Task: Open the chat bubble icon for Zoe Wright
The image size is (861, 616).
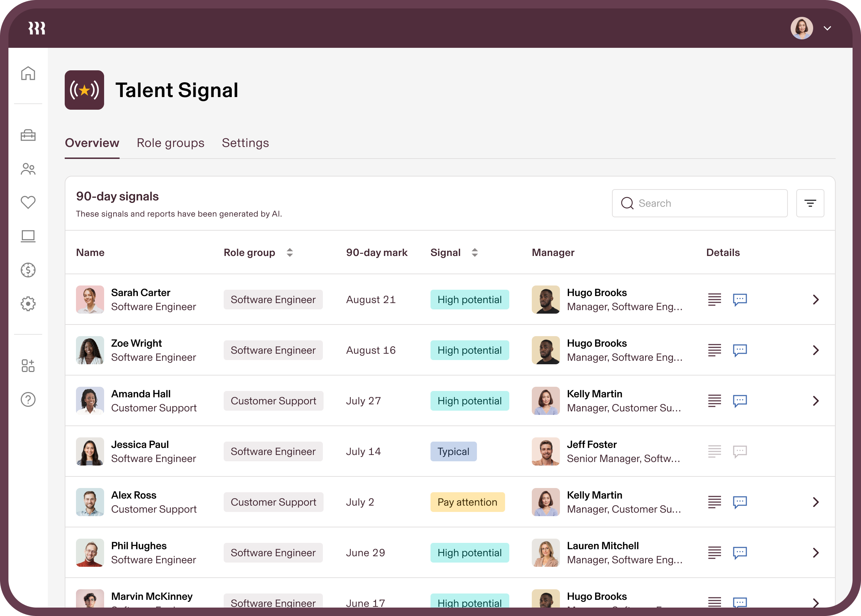Action: coord(740,350)
